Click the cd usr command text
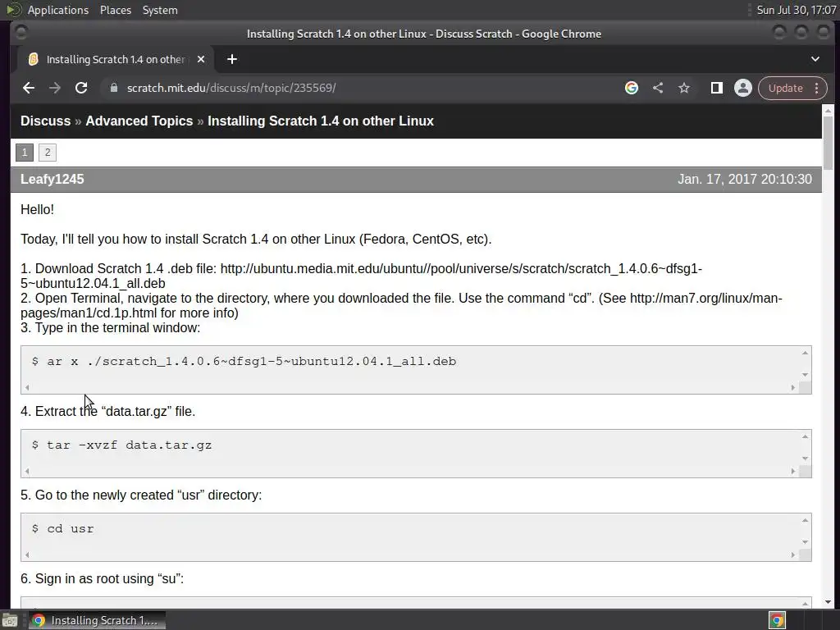The image size is (840, 630). [62, 529]
